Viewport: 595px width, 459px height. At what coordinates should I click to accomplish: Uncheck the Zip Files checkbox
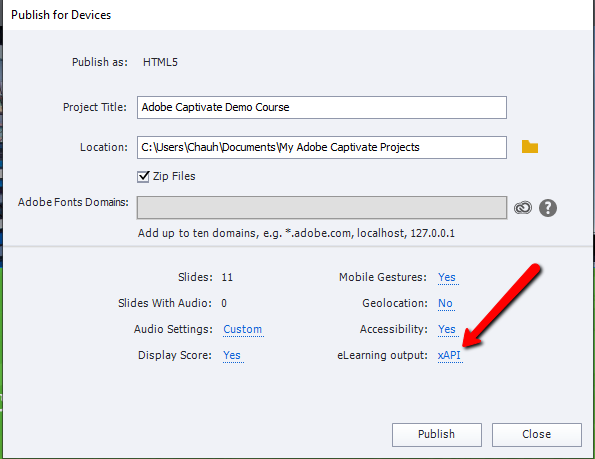point(143,177)
